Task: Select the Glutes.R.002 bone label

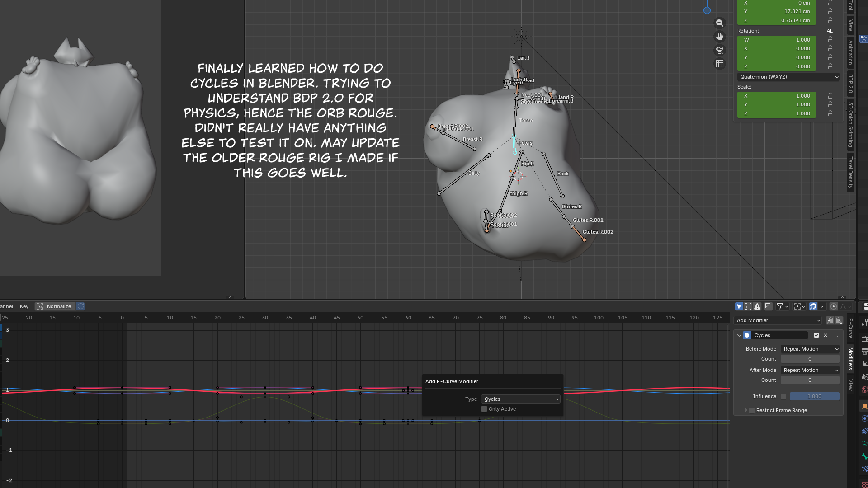Action: tap(598, 232)
